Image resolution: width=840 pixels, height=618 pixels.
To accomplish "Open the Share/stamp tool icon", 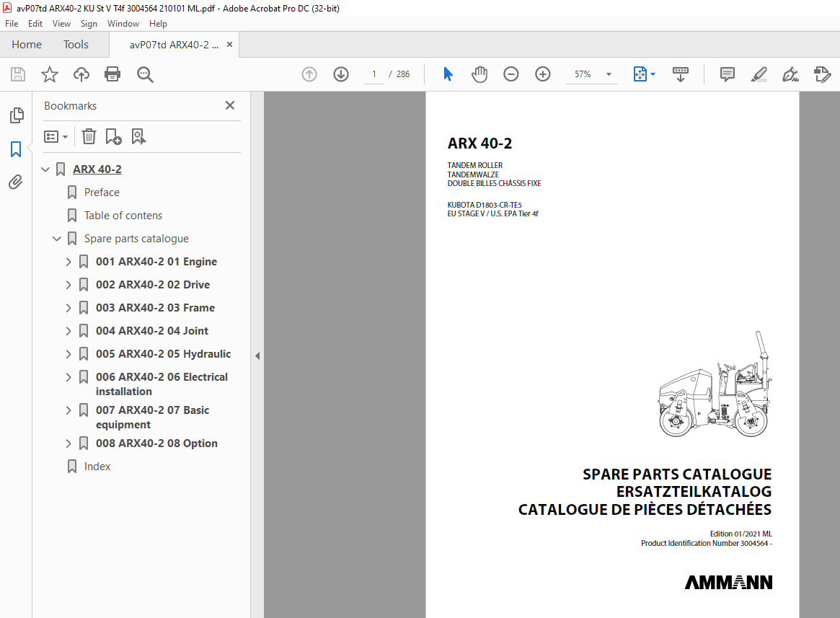I will coord(822,74).
